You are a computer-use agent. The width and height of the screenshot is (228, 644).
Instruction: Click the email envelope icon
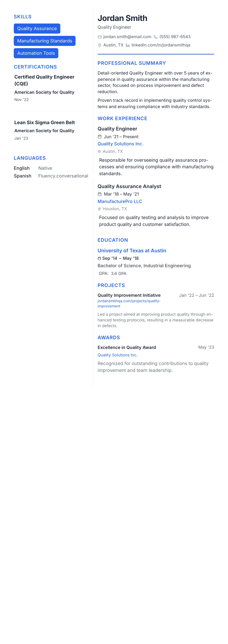[100, 37]
